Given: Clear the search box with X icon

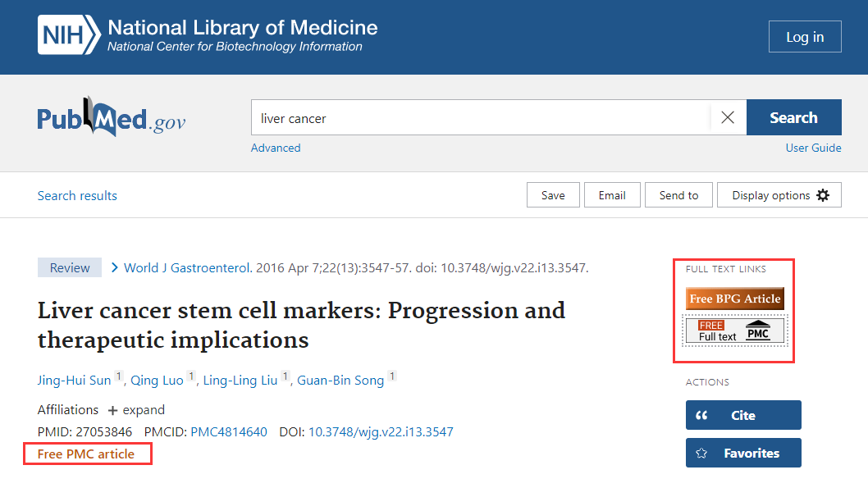Looking at the screenshot, I should click(728, 118).
